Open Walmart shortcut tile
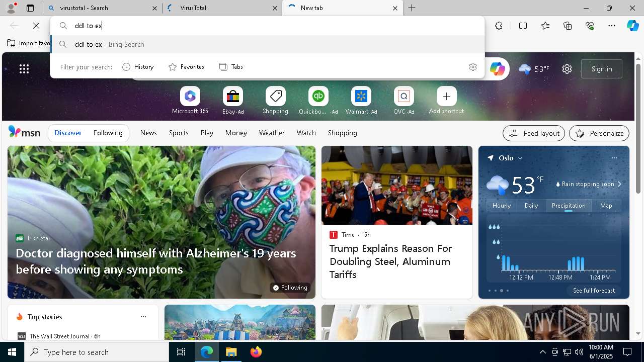This screenshot has width=644, height=362. tap(361, 101)
